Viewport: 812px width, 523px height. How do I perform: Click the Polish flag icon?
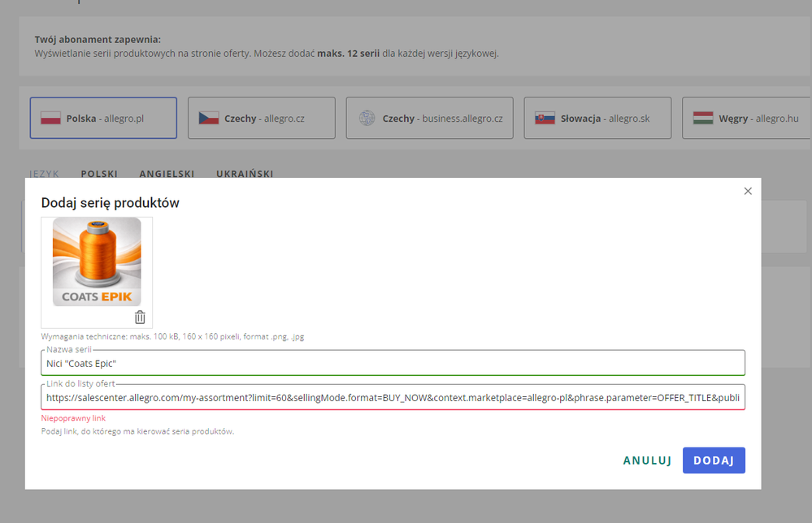point(51,119)
